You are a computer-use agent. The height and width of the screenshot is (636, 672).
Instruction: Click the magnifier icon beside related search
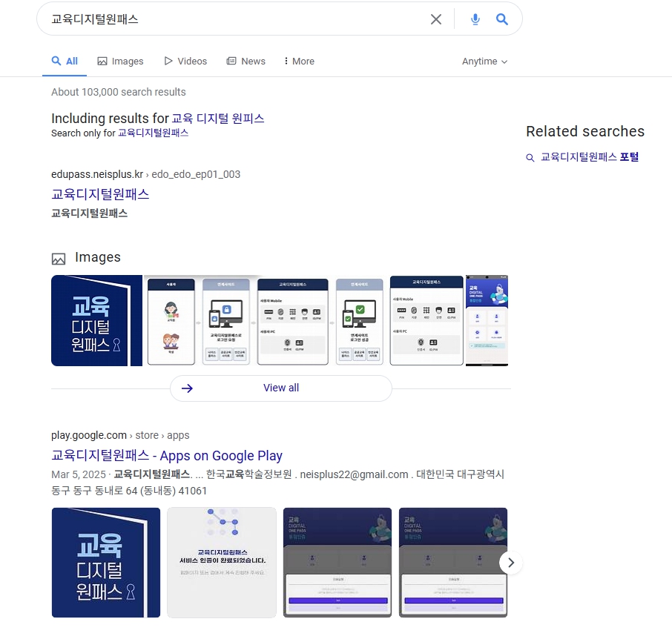530,158
